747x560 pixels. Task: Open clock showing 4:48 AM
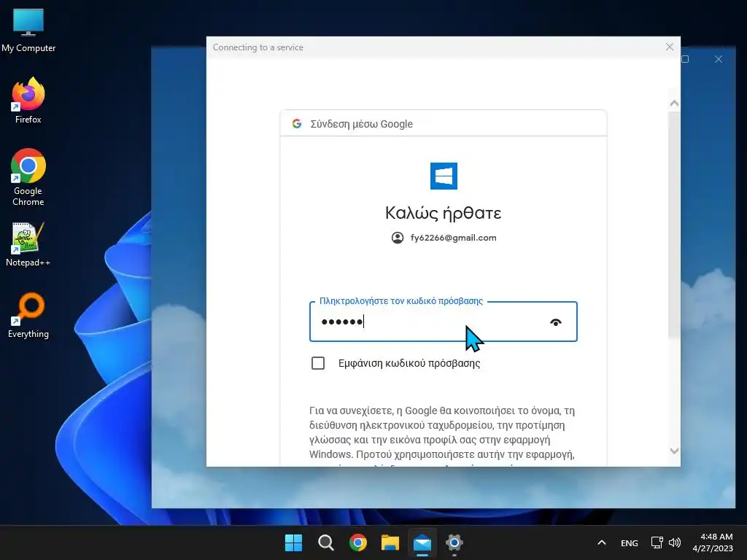(x=713, y=542)
